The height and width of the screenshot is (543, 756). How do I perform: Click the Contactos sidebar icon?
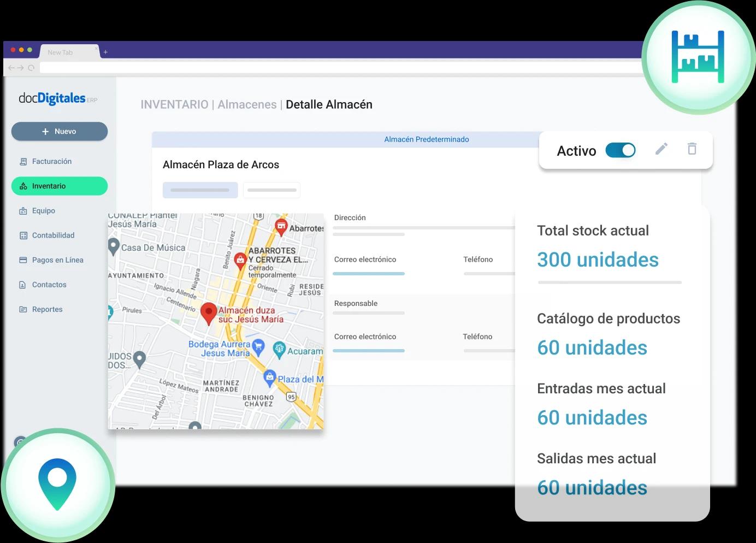click(x=23, y=285)
